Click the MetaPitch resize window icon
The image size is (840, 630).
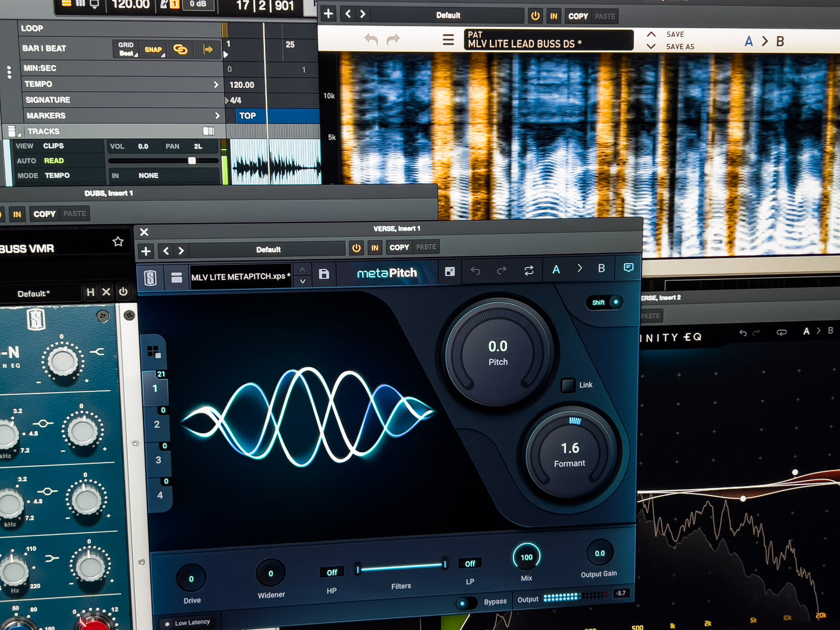(x=449, y=271)
